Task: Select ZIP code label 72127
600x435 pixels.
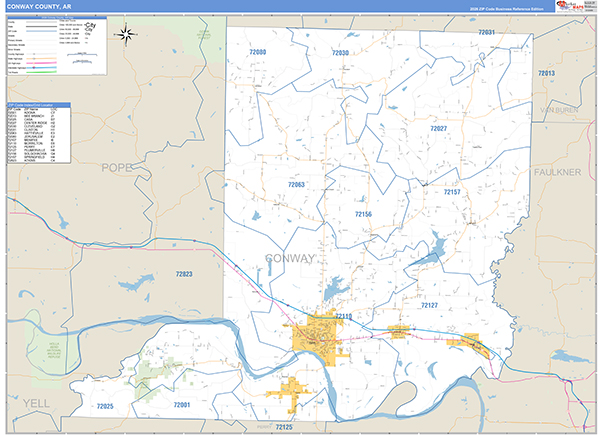Action: click(x=429, y=305)
